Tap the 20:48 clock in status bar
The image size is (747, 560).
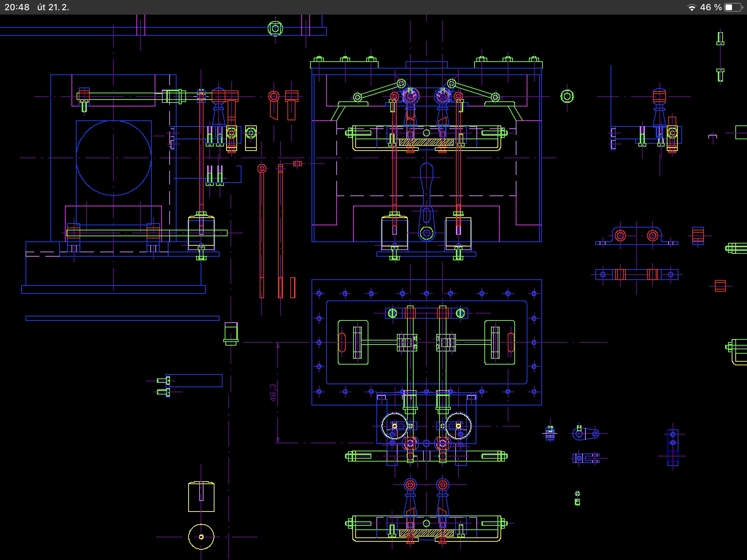17,7
